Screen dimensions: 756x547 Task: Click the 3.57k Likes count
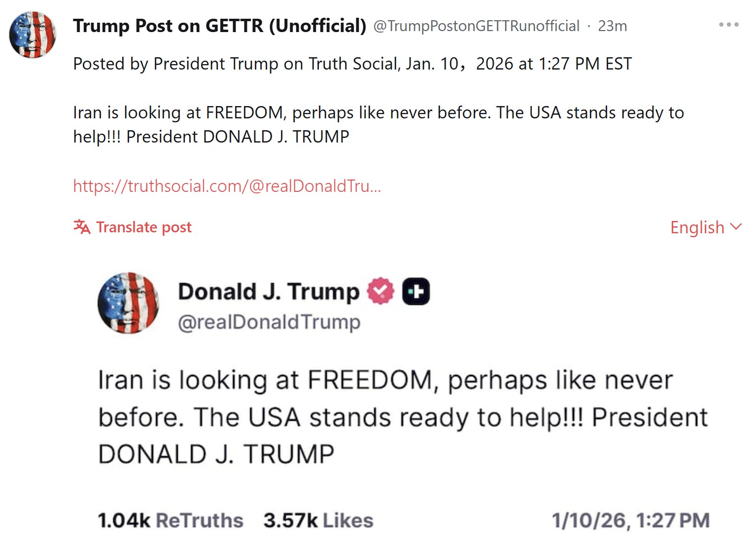click(x=318, y=520)
